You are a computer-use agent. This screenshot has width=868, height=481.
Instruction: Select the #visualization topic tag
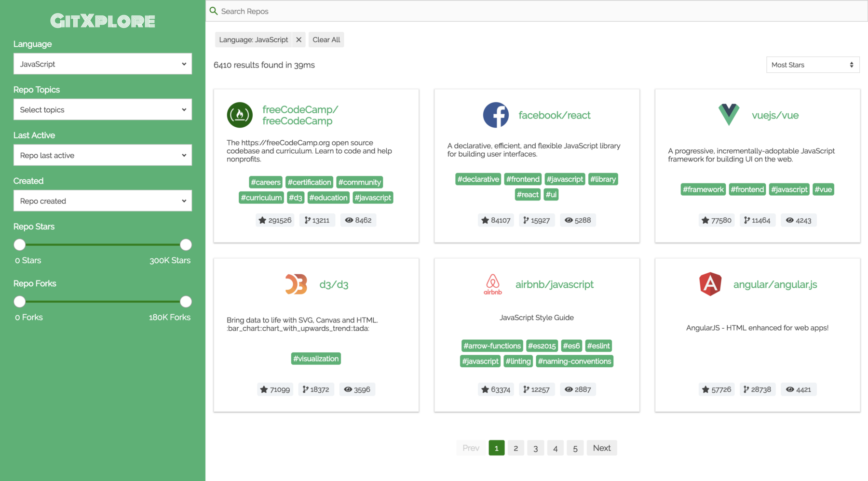316,359
